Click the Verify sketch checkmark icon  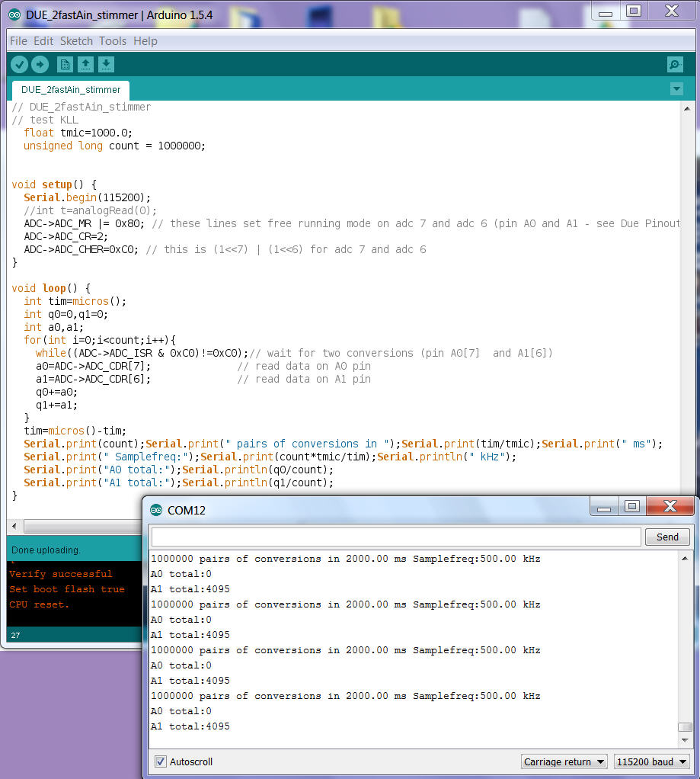tap(19, 65)
